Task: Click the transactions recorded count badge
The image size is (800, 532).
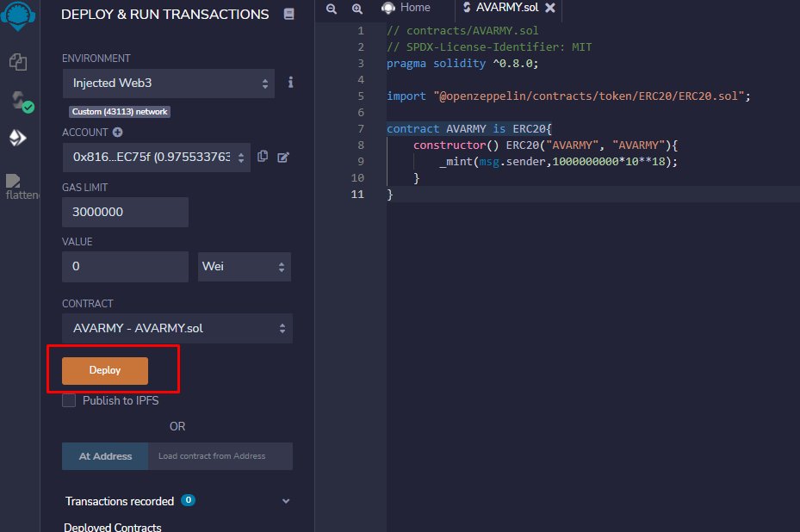Action: pos(189,500)
